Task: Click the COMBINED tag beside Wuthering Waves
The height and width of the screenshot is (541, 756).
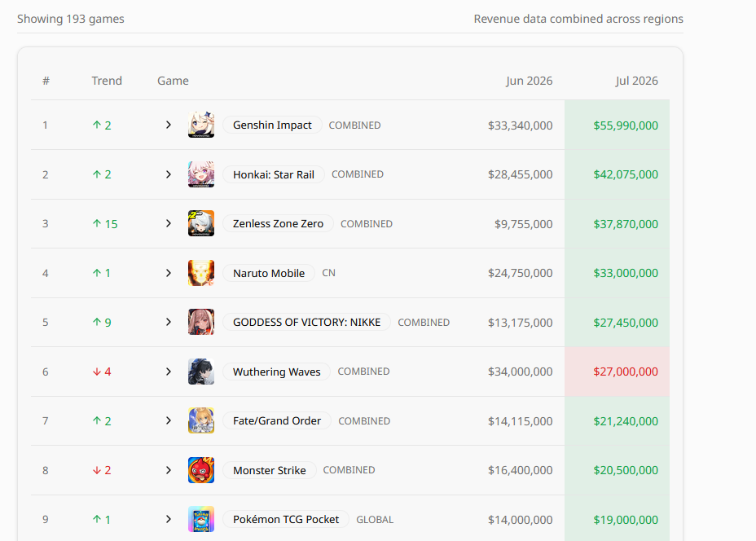Action: (x=363, y=372)
